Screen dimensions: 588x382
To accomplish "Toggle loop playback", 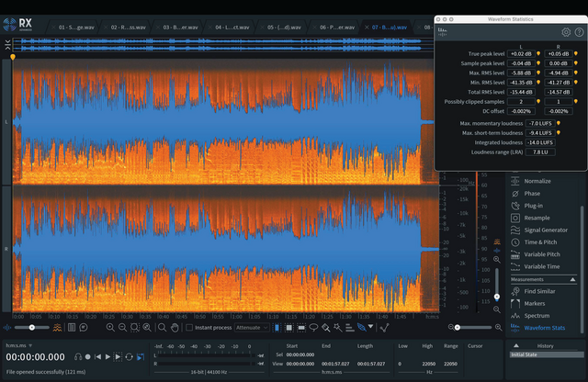I will pos(129,357).
